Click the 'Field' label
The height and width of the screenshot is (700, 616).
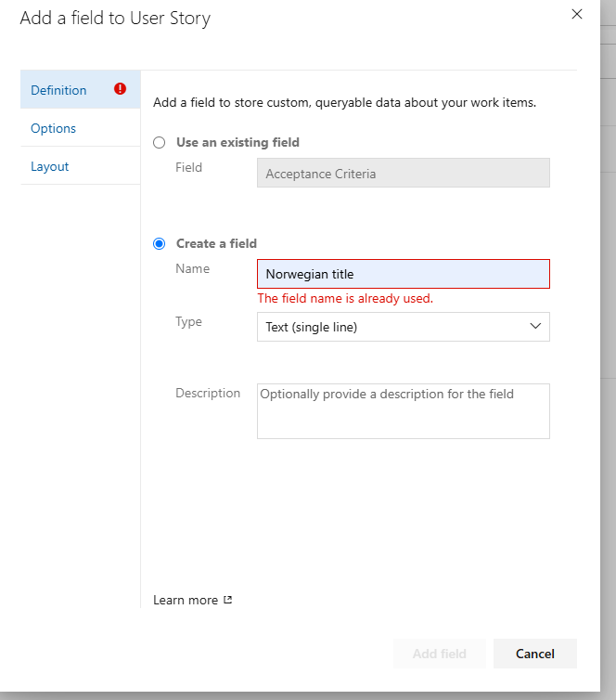(x=188, y=167)
